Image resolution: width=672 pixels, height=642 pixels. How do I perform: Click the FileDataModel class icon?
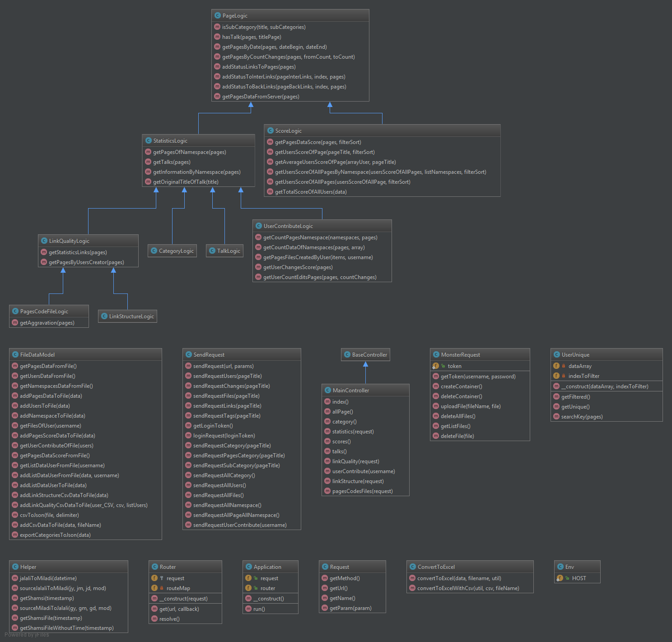click(15, 354)
